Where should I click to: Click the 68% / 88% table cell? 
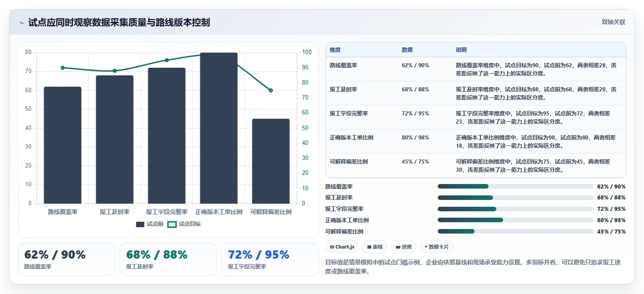tap(415, 90)
